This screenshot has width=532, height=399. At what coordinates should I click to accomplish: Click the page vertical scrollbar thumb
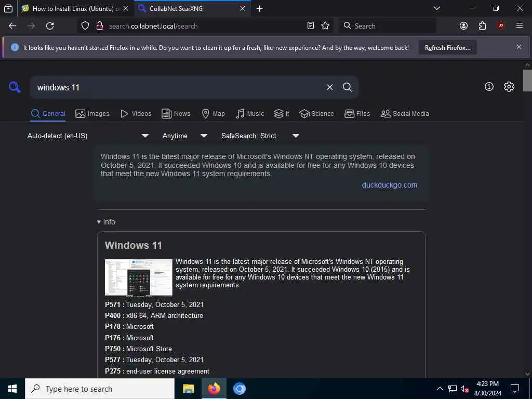point(527,81)
